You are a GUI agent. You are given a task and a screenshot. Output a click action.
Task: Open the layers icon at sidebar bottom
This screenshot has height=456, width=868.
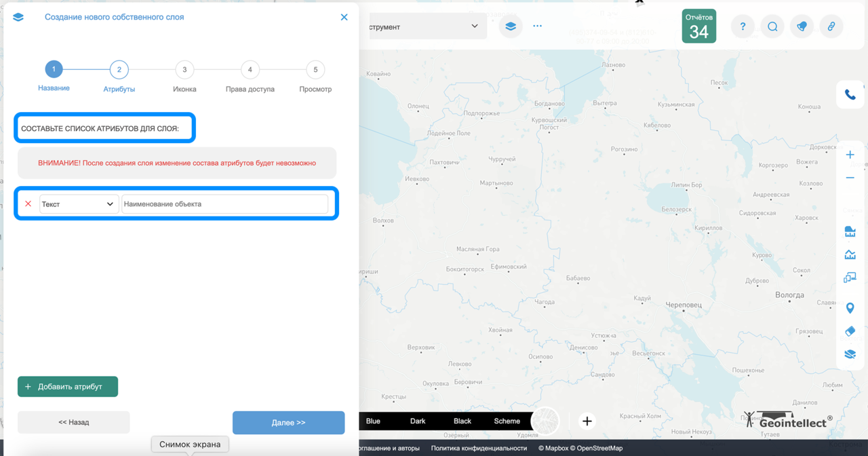tap(850, 354)
